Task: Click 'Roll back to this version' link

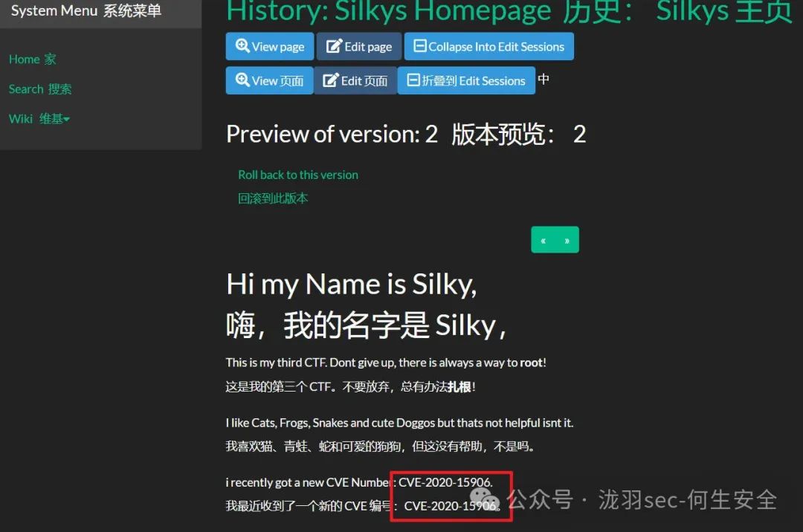Action: (298, 175)
